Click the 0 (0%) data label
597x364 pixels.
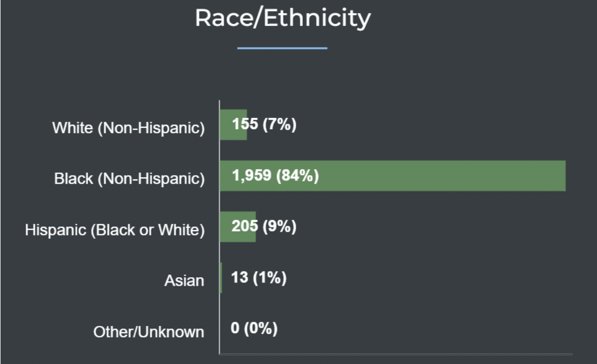(x=254, y=328)
